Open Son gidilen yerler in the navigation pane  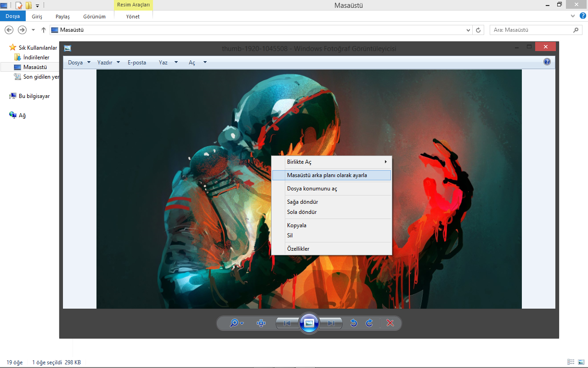[x=37, y=77]
